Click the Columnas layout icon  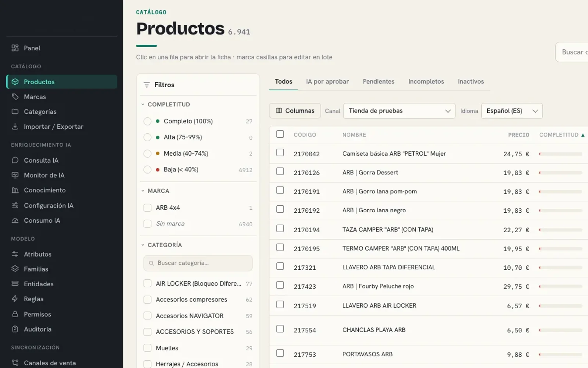(279, 111)
